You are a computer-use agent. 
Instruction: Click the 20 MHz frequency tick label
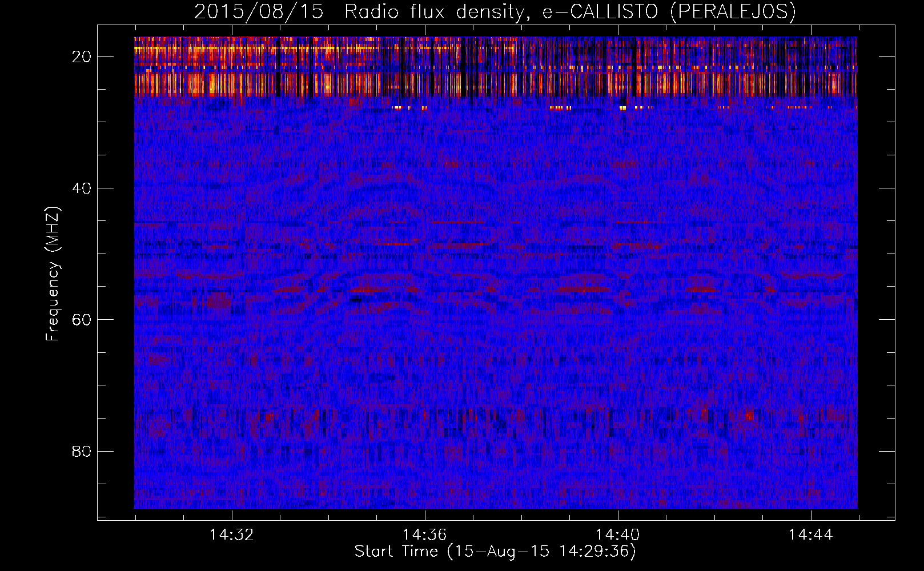(x=82, y=57)
